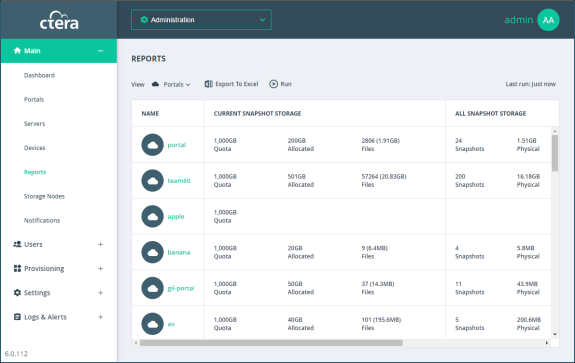Open the Dashboard page
Image resolution: width=575 pixels, height=363 pixels.
(x=39, y=75)
